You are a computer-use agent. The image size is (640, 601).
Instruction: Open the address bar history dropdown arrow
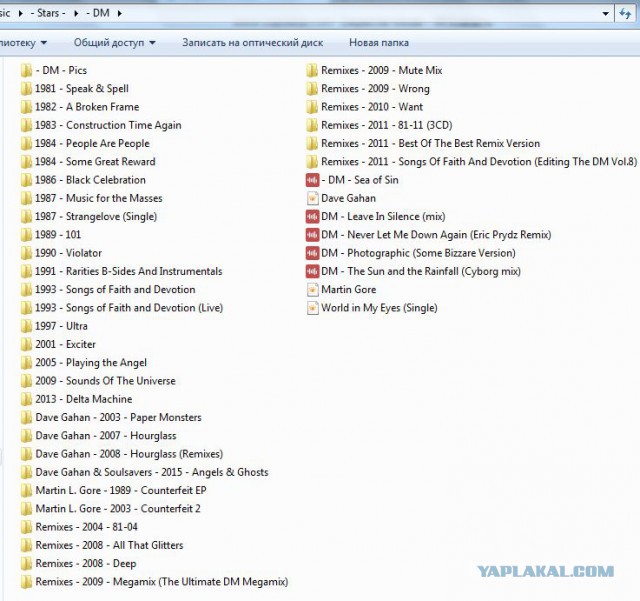[x=606, y=13]
